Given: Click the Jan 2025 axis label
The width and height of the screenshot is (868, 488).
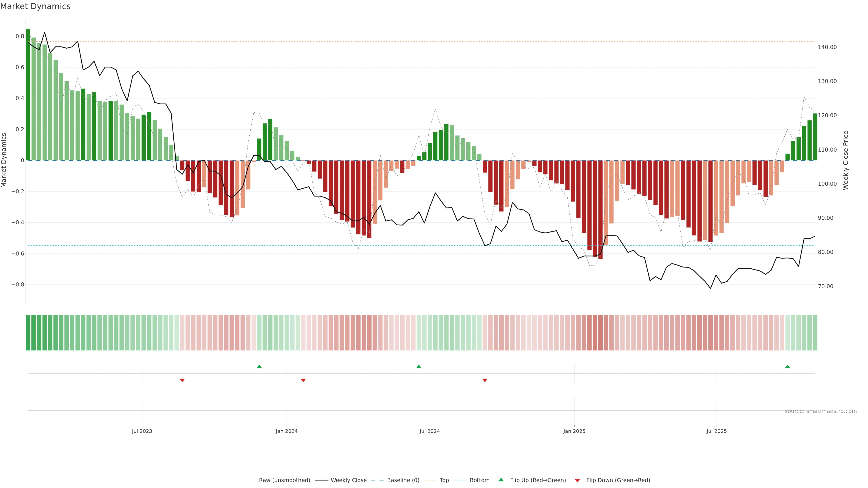Looking at the screenshot, I should (x=574, y=431).
